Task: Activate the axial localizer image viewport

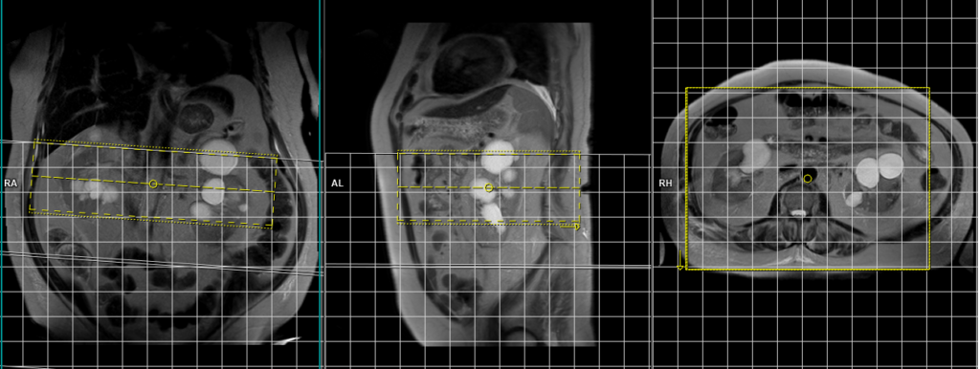Action: point(815,184)
